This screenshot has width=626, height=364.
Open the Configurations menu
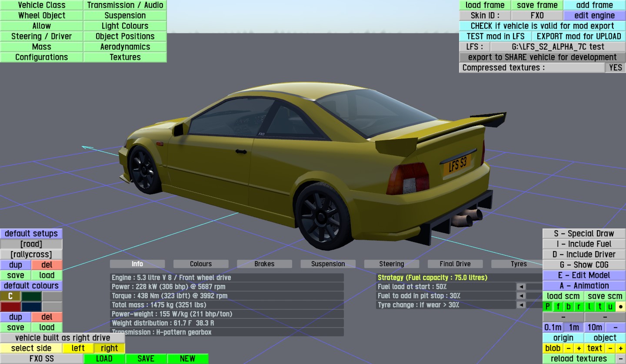(42, 57)
